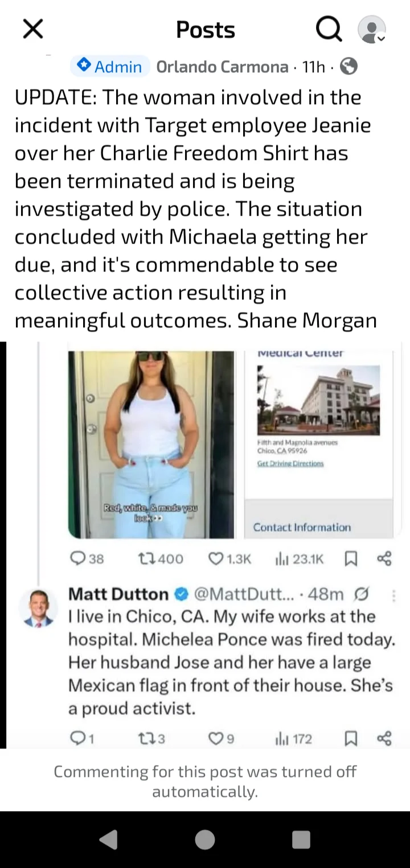Open search with the magnifier icon

329,29
